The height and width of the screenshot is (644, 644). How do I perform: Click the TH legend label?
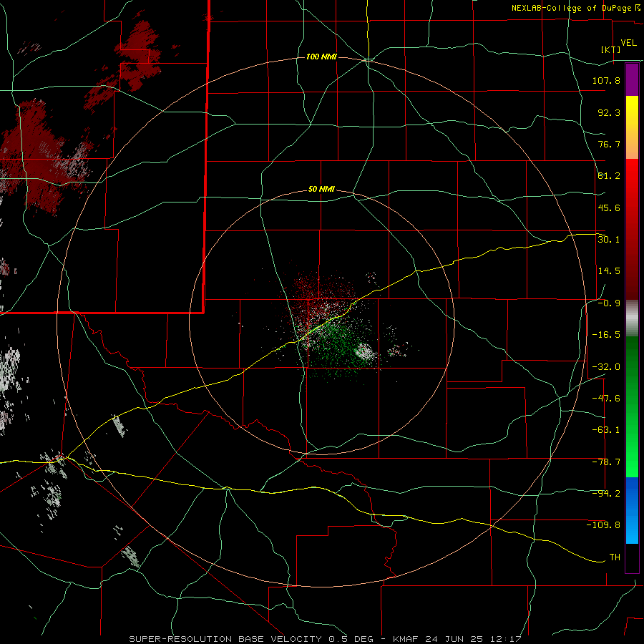(x=615, y=557)
